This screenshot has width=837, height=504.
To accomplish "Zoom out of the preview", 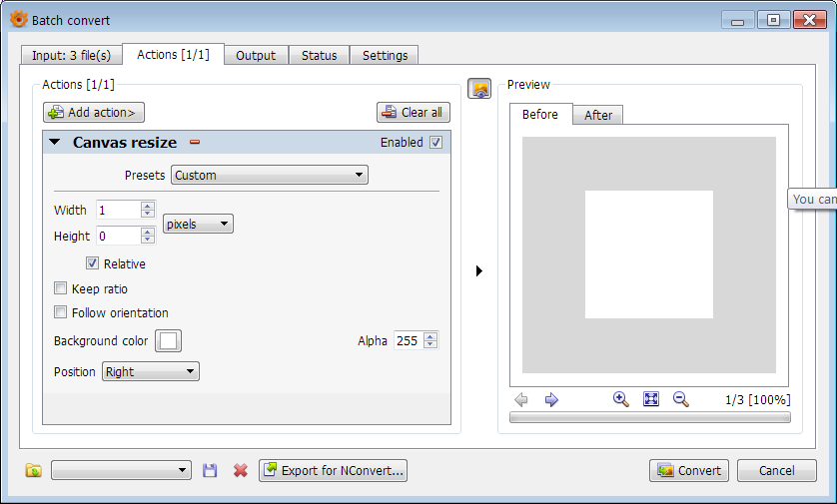I will 680,399.
